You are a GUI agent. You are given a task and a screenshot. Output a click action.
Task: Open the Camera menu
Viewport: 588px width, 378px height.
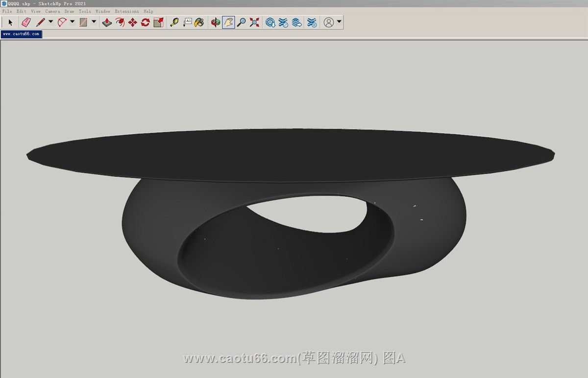(52, 11)
